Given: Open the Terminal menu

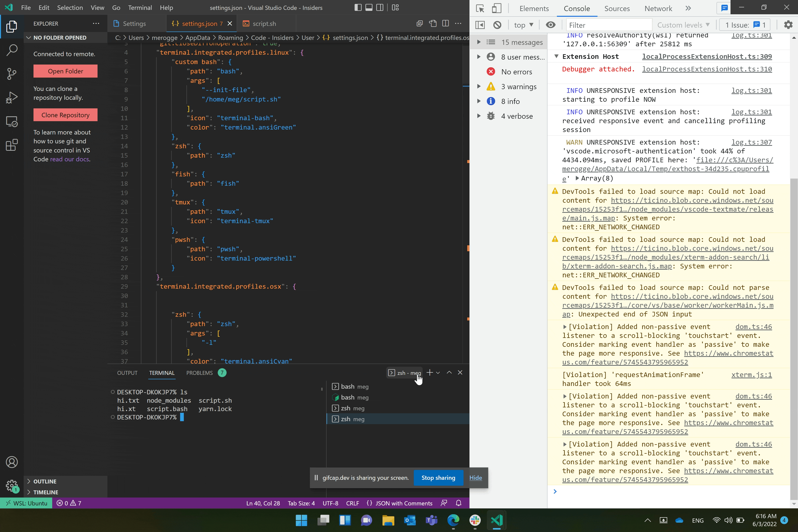Looking at the screenshot, I should coord(140,7).
